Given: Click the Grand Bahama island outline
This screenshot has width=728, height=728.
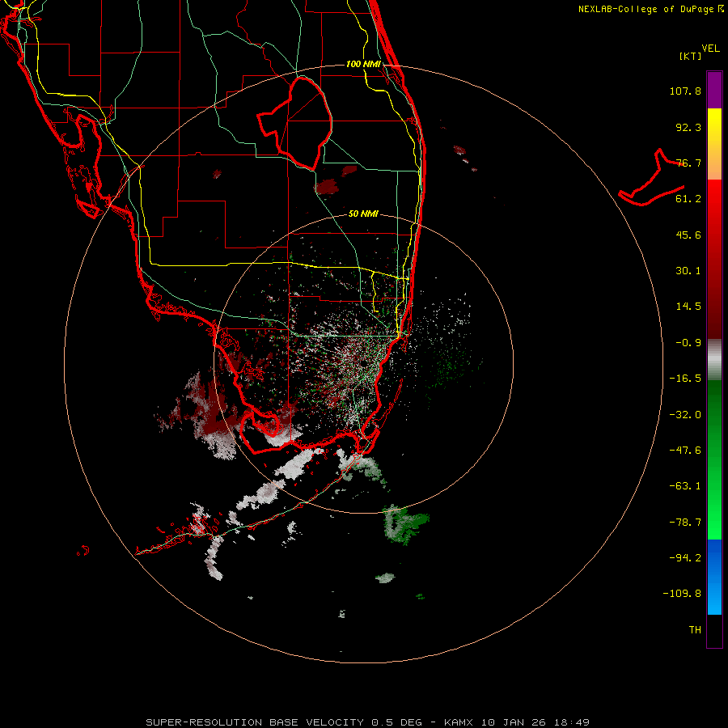Looking at the screenshot, I should pos(652,178).
